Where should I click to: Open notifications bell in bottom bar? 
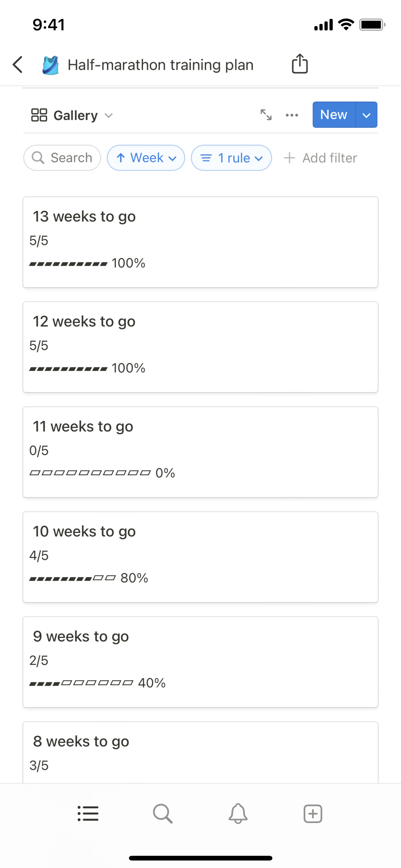pyautogui.click(x=238, y=813)
